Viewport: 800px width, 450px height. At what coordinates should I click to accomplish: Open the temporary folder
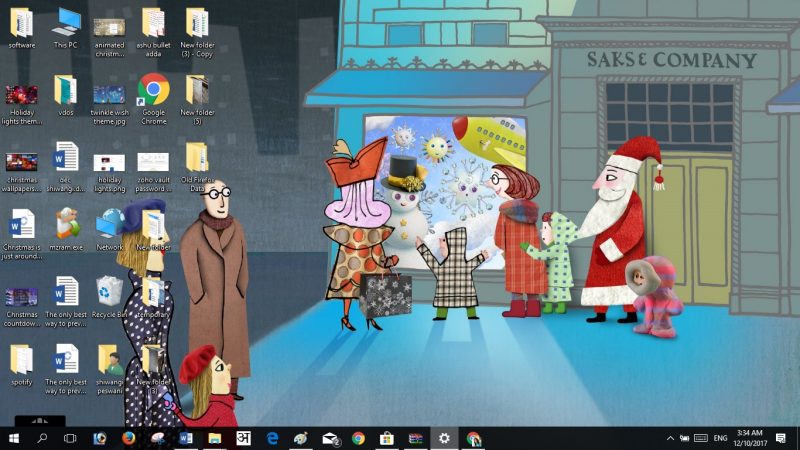click(x=153, y=298)
